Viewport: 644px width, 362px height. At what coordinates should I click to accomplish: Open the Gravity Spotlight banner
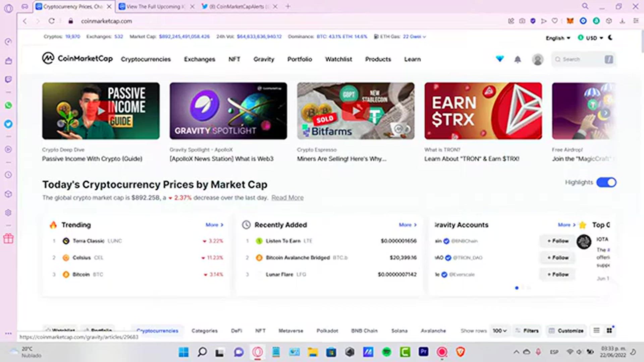coord(228,111)
